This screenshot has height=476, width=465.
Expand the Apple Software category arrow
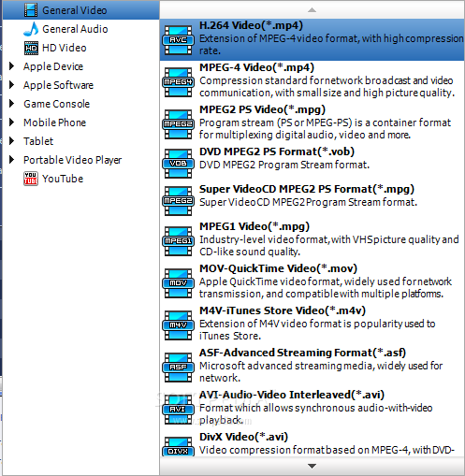coord(11,85)
